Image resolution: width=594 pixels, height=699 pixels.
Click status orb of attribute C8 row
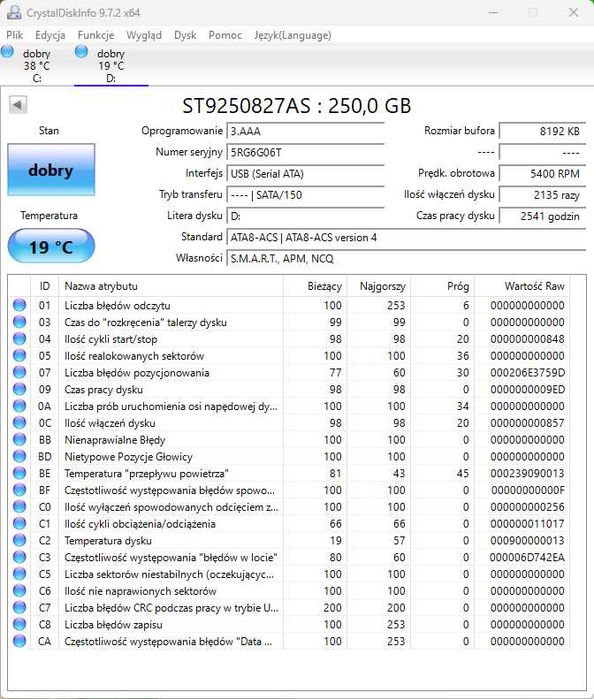(19, 624)
